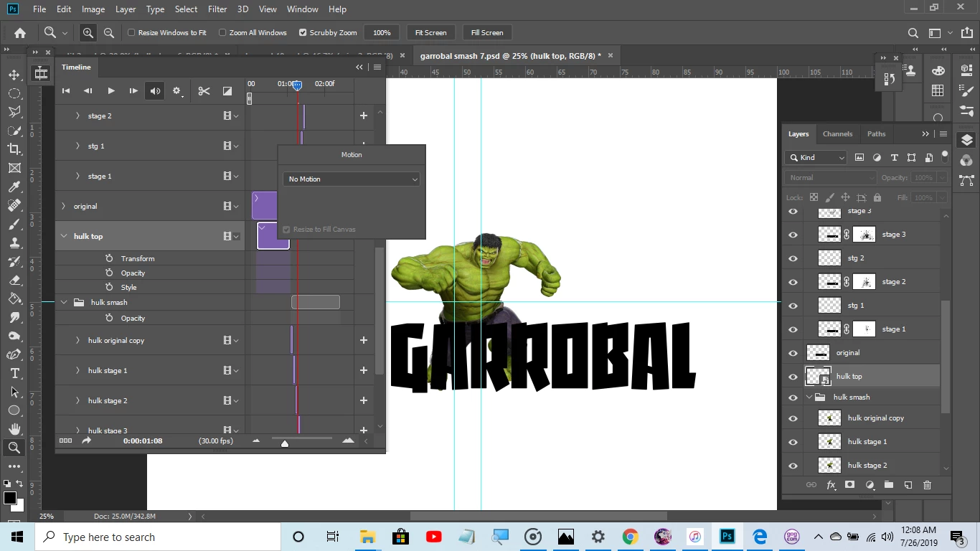This screenshot has height=551, width=980.
Task: Switch to the Paths tab
Action: [876, 133]
